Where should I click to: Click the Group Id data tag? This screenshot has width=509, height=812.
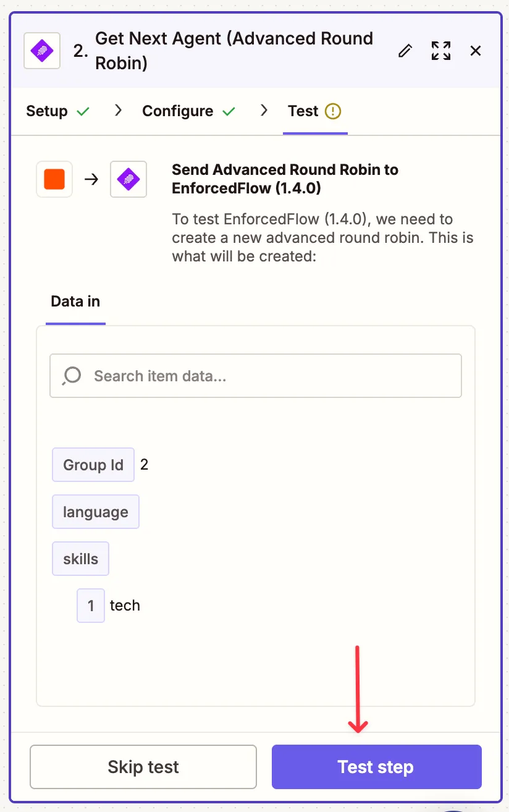click(x=93, y=465)
